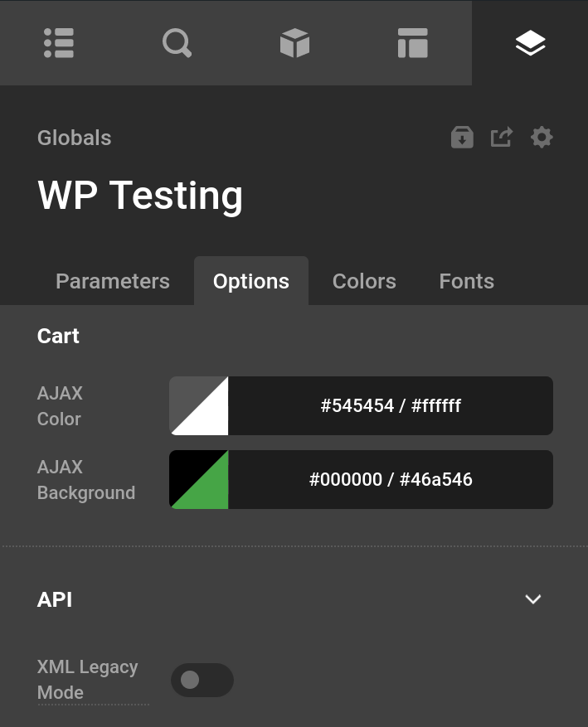
Task: Collapse the API section
Action: (533, 599)
